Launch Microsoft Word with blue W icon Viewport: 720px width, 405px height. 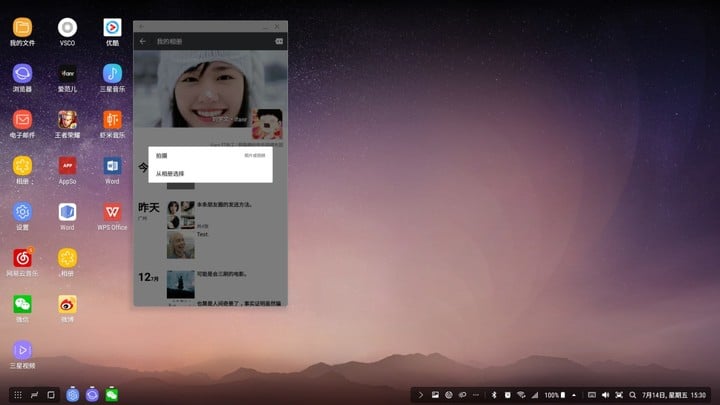tap(112, 166)
